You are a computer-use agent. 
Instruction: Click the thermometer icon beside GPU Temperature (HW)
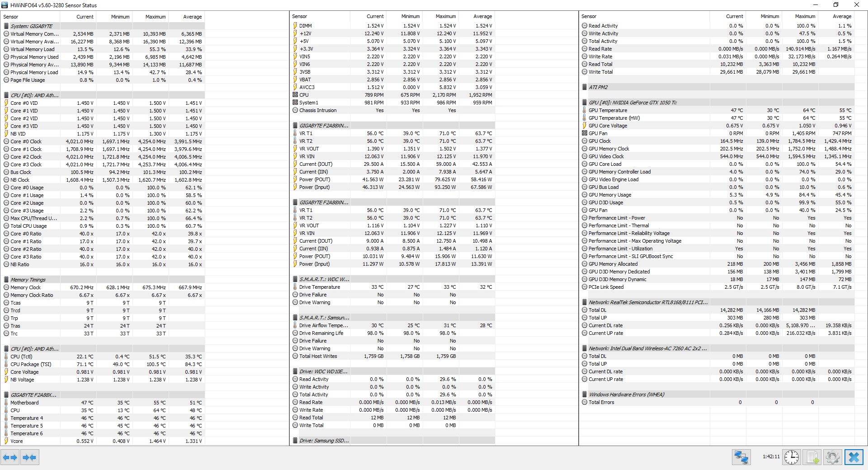pyautogui.click(x=585, y=118)
